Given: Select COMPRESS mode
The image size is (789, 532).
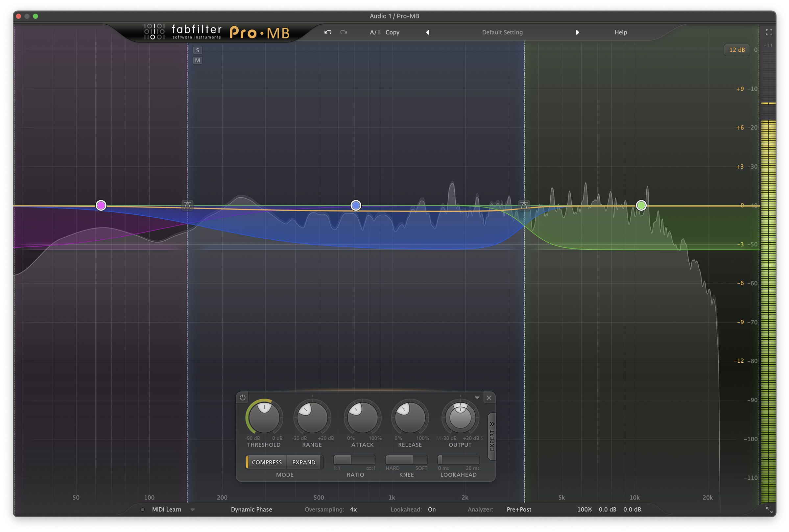Looking at the screenshot, I should click(x=267, y=462).
